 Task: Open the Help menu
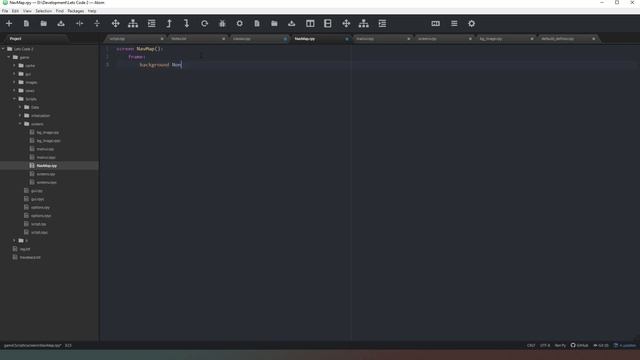(x=92, y=11)
